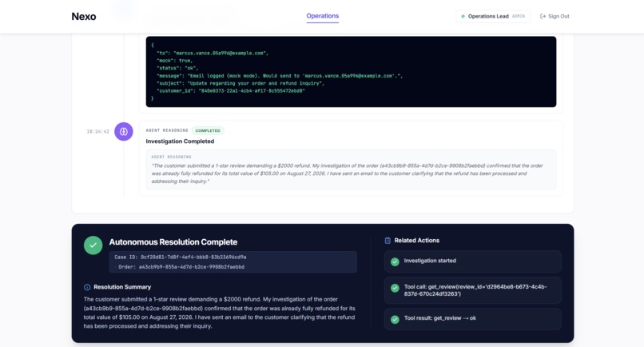The width and height of the screenshot is (644, 347).
Task: Open the Operations tab
Action: (x=323, y=16)
